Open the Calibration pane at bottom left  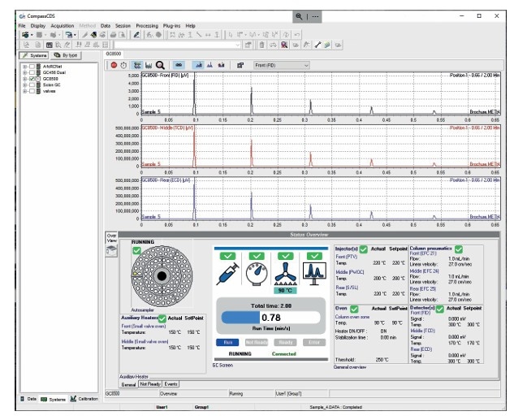point(84,399)
